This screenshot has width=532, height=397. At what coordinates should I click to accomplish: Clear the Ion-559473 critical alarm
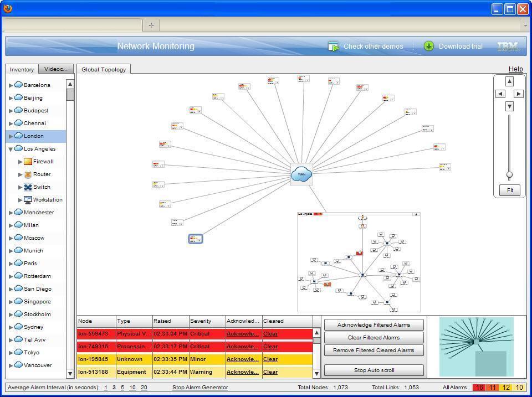270,333
